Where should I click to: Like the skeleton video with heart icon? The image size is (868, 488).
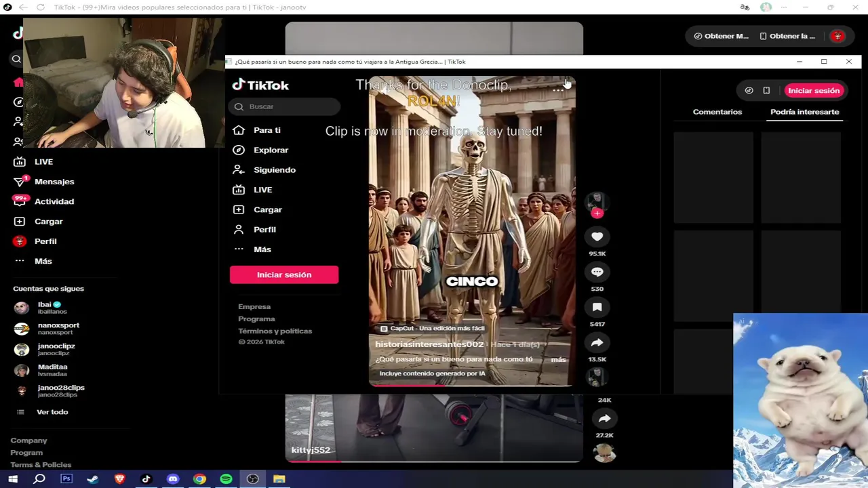tap(597, 237)
